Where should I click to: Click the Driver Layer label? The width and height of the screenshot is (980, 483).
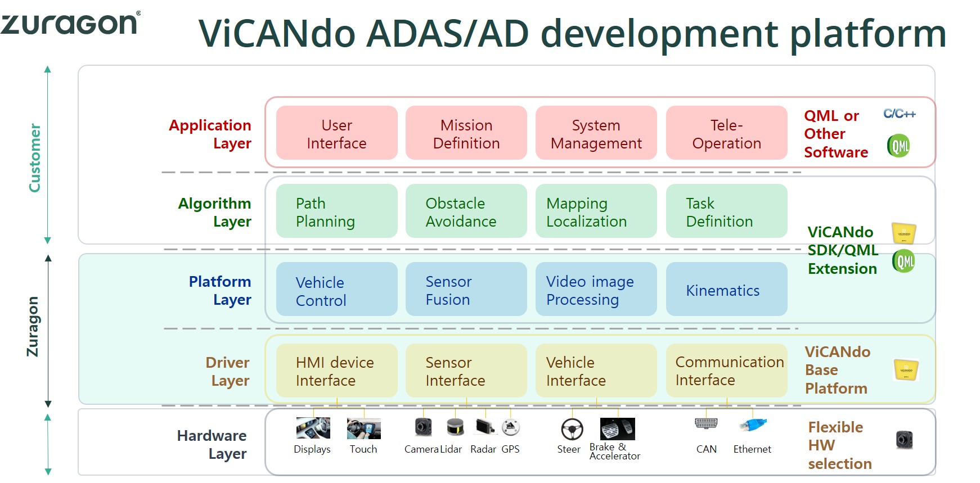click(x=228, y=371)
